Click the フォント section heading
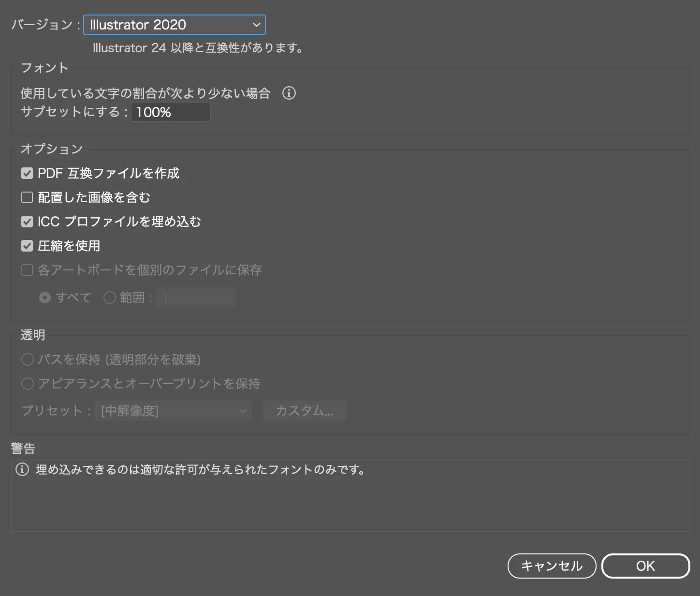The image size is (700, 596). (x=44, y=68)
